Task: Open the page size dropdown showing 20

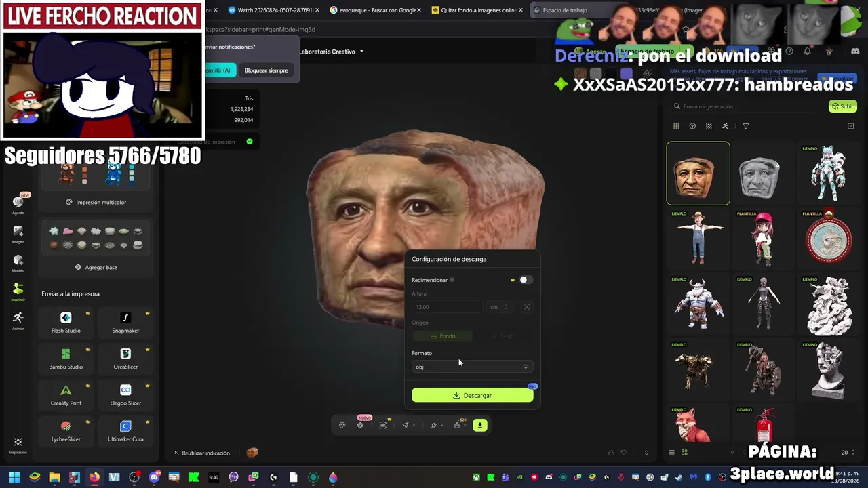Action: tap(847, 453)
